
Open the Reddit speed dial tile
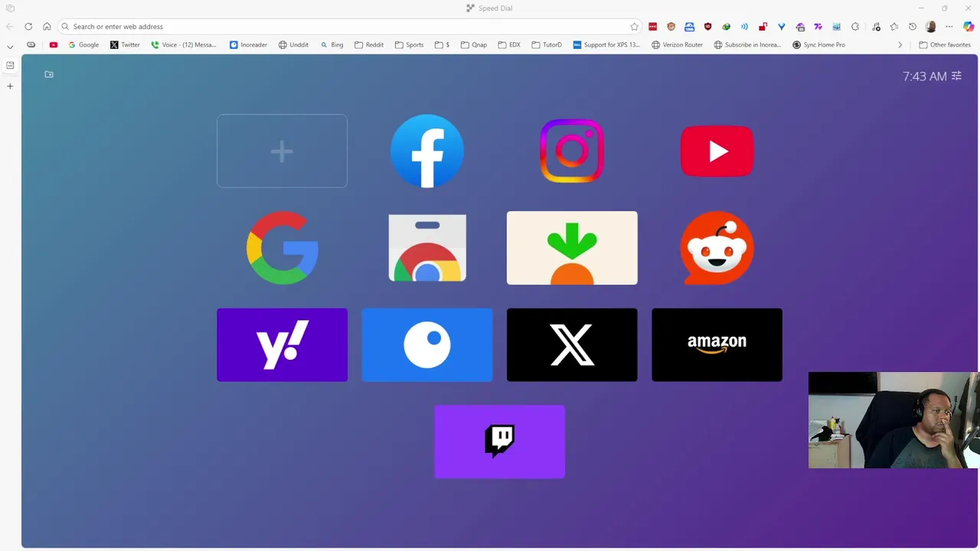click(x=717, y=248)
